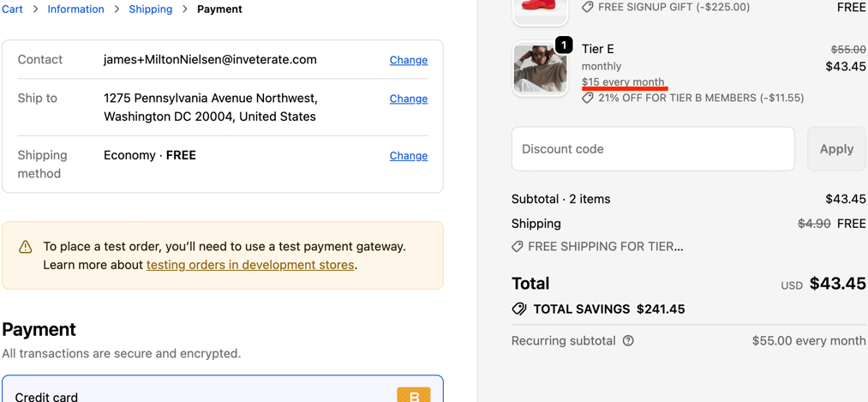Go to Cart in the breadcrumb
This screenshot has height=402, width=868.
(x=12, y=9)
